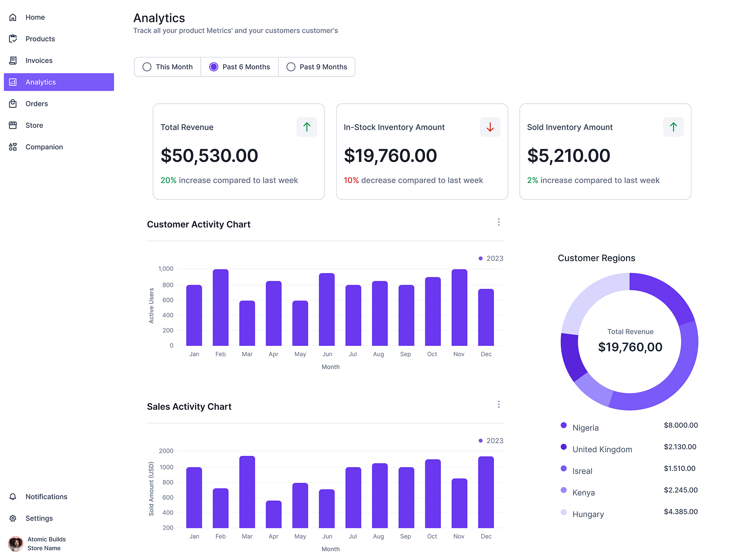This screenshot has width=747, height=560.
Task: Click the green up arrow on Total Revenue
Action: 307,127
